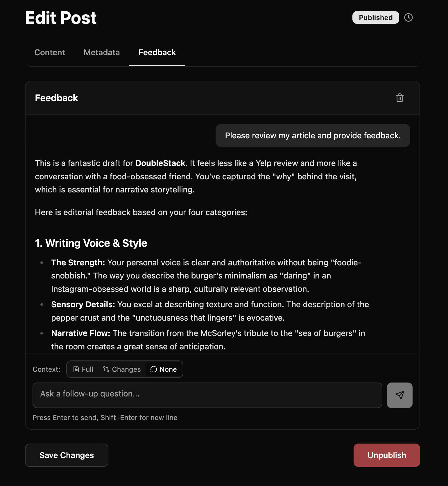This screenshot has width=448, height=486.
Task: Click the diff icon beside Changes
Action: point(105,369)
